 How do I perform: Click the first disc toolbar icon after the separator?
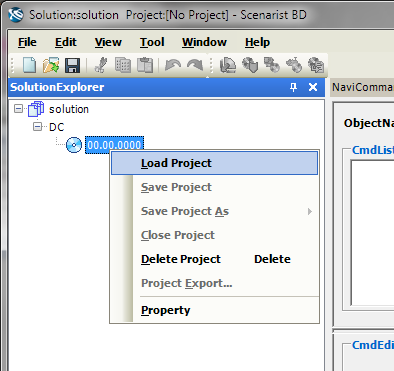coord(228,65)
